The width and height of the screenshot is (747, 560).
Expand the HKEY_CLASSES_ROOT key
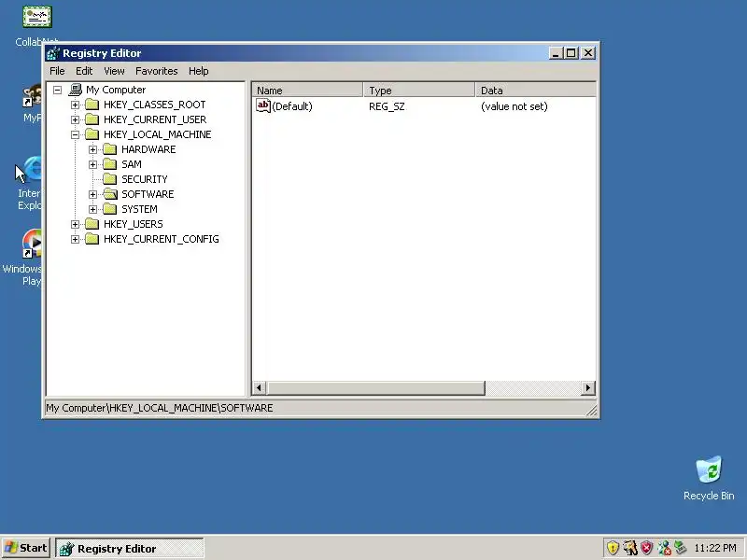point(76,105)
